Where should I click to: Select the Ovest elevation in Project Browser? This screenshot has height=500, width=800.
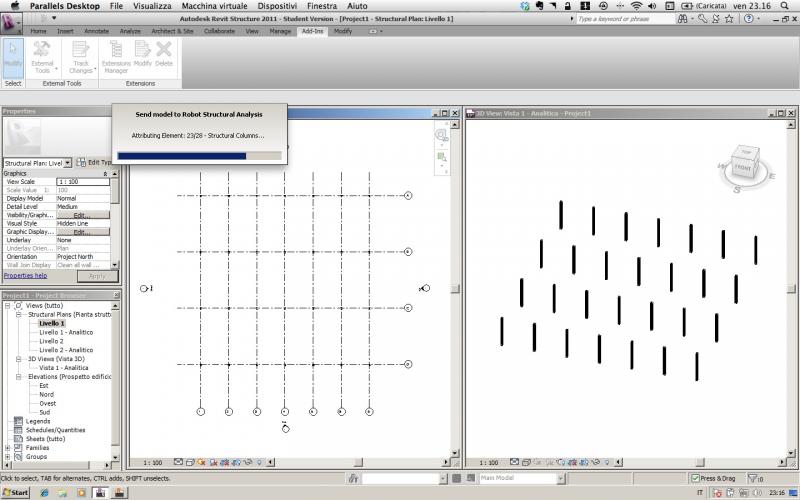pyautogui.click(x=48, y=403)
